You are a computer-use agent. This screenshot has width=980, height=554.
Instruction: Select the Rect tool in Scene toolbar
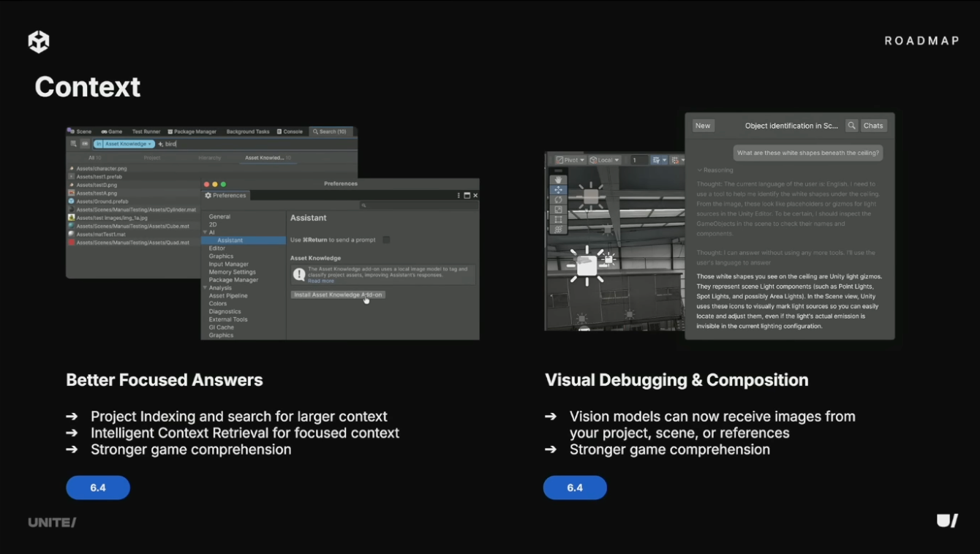tap(558, 219)
